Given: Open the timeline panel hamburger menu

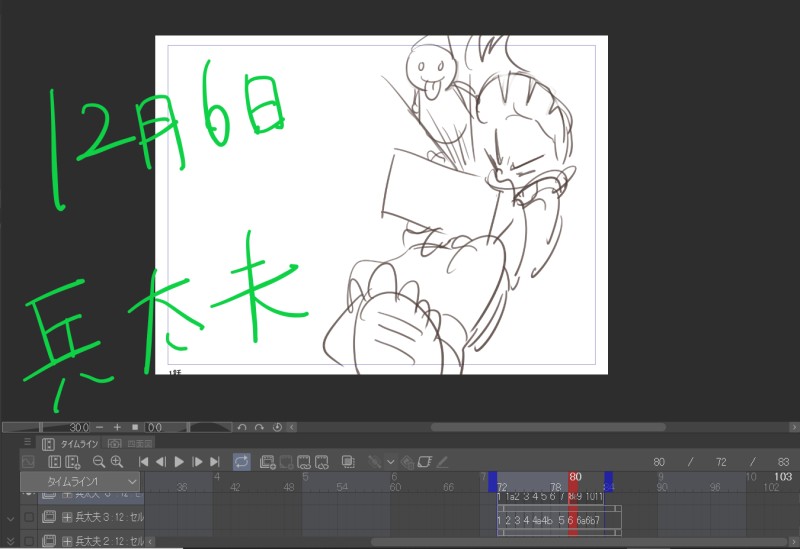Looking at the screenshot, I should coord(28,442).
